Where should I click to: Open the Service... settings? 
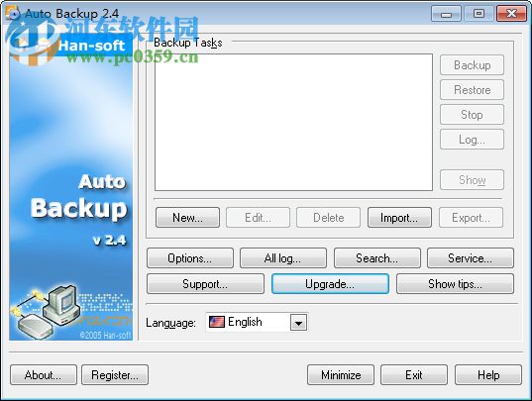click(x=471, y=258)
